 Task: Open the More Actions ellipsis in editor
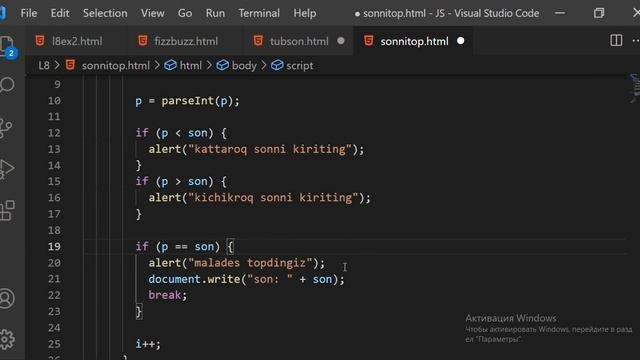click(636, 40)
